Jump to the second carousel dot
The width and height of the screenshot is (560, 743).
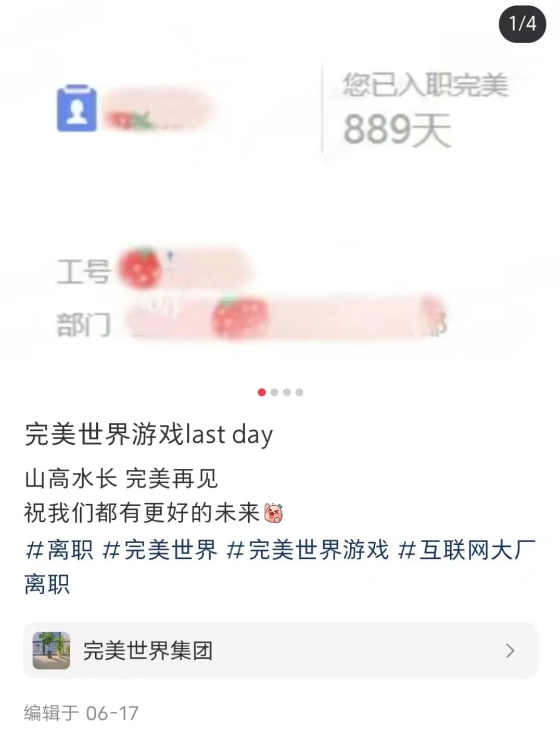tap(274, 392)
